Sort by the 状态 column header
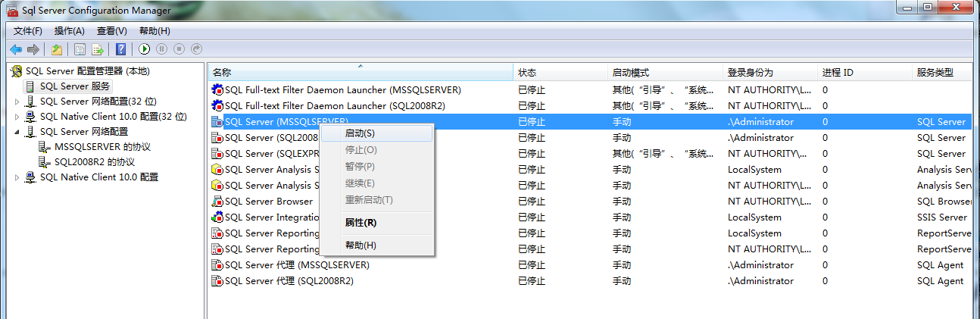980x319 pixels. pyautogui.click(x=560, y=73)
